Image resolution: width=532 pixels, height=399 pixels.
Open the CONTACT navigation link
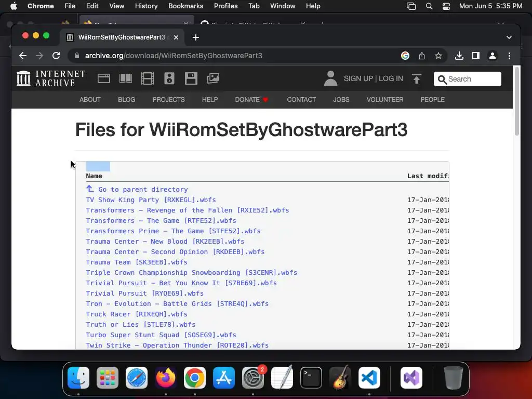(301, 99)
